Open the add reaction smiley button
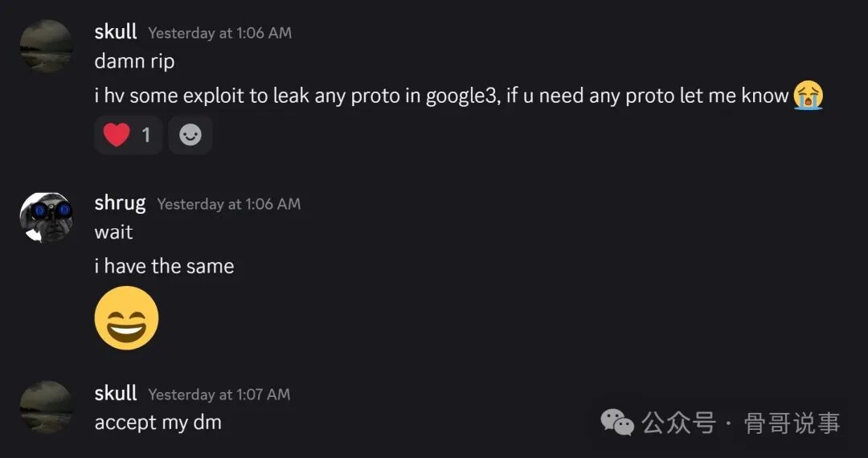 (x=190, y=134)
